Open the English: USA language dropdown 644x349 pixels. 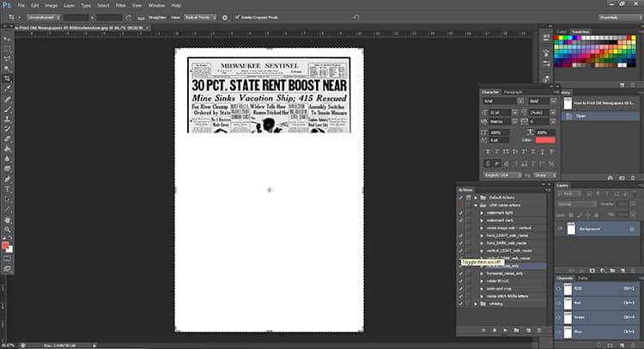[x=501, y=175]
